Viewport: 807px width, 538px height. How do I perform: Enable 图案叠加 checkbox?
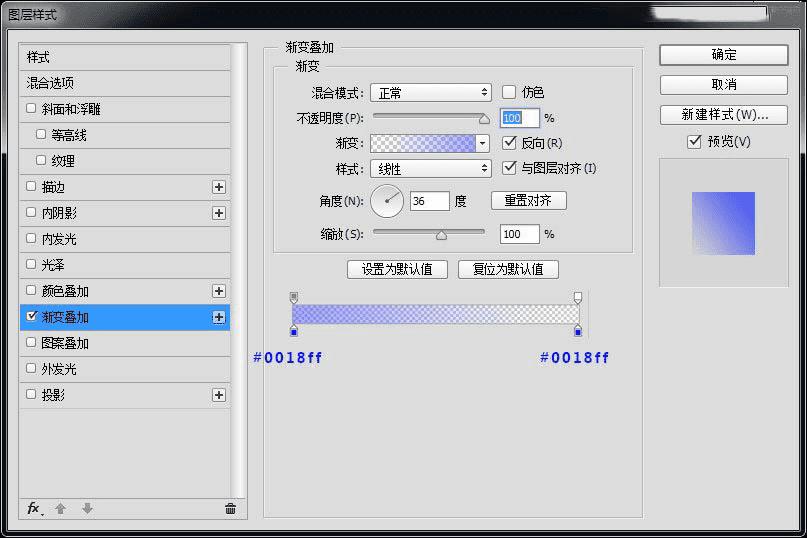(31, 342)
